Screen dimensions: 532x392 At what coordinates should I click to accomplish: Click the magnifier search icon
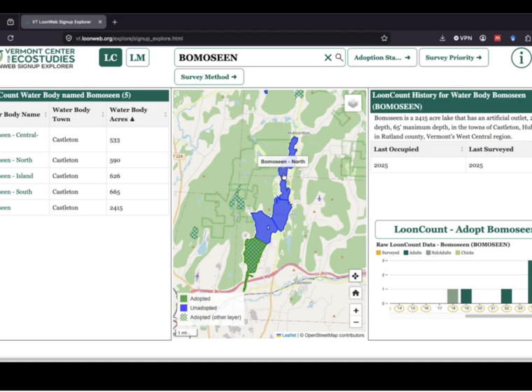339,57
